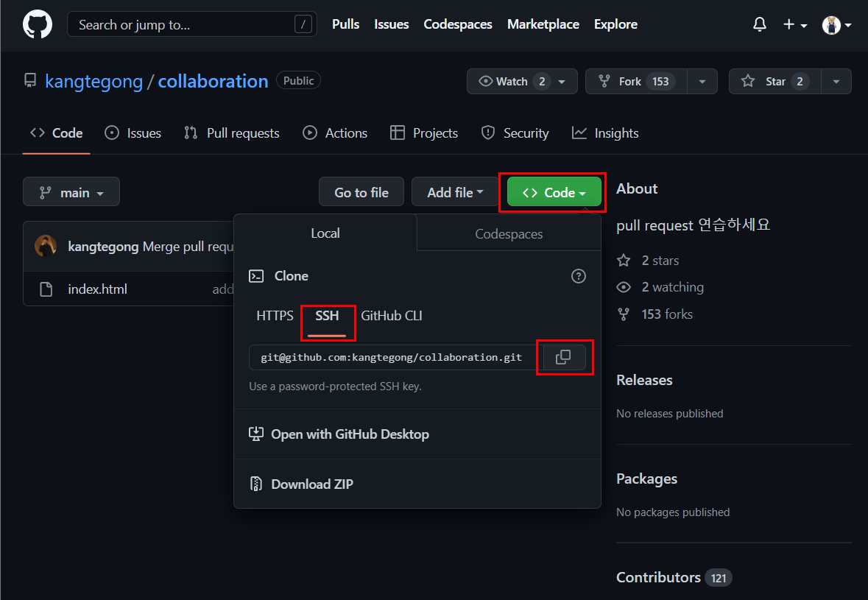Open the Contributors 121 link
Viewport: 868px width, 600px height.
(x=674, y=577)
